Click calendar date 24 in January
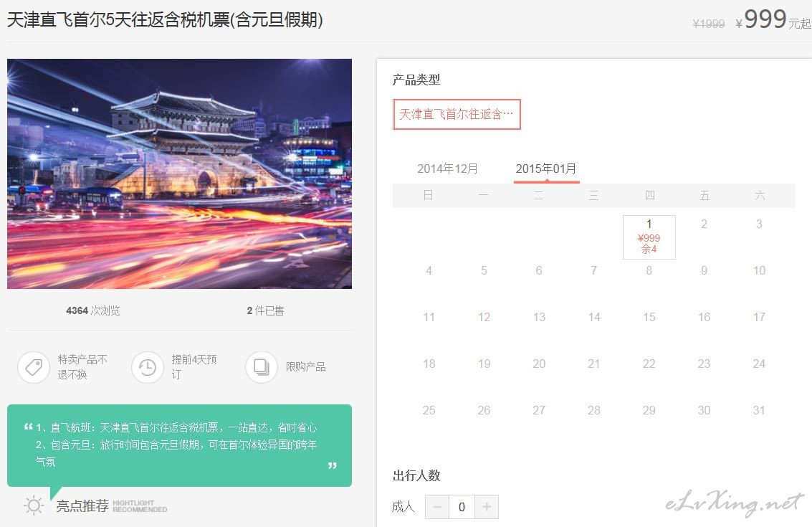Viewport: 812px width, 527px height. coord(759,364)
